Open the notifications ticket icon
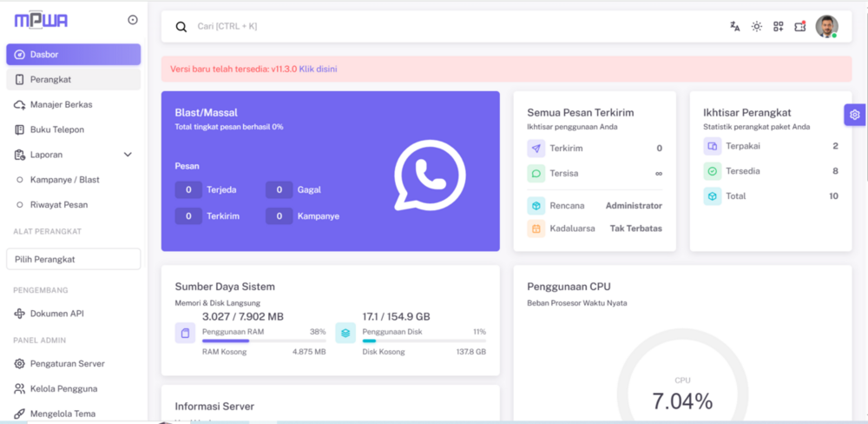868x424 pixels. pyautogui.click(x=800, y=26)
